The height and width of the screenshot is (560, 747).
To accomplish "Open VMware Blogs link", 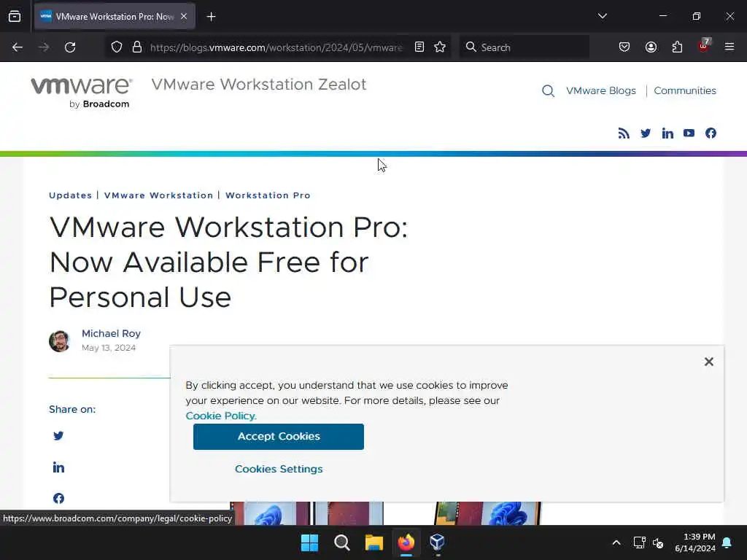I will (601, 90).
